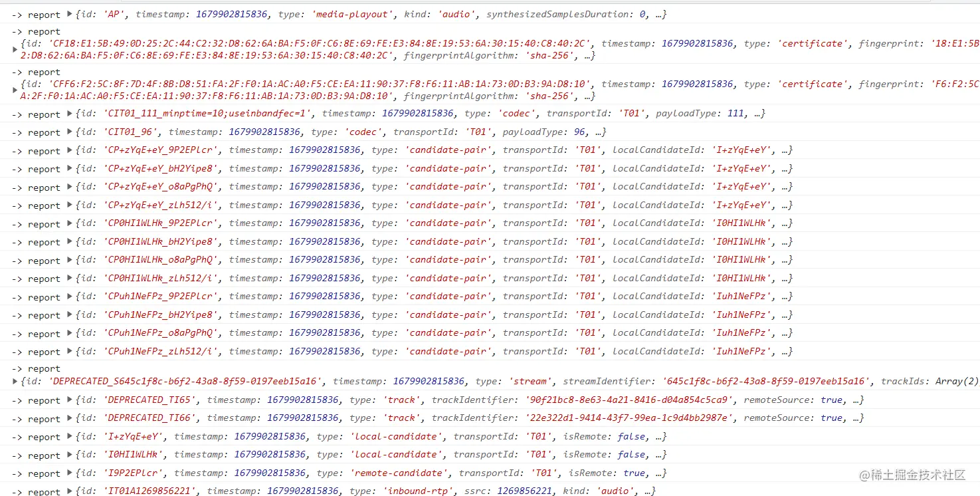
Task: Expand remote-candidate 'I9P2EPlcr' object
Action: pos(70,473)
